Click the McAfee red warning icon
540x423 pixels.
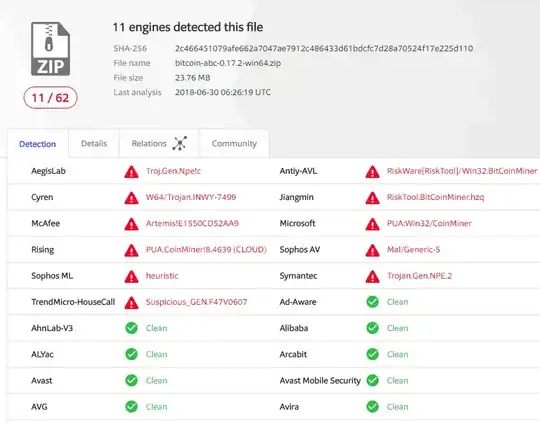[x=132, y=224]
